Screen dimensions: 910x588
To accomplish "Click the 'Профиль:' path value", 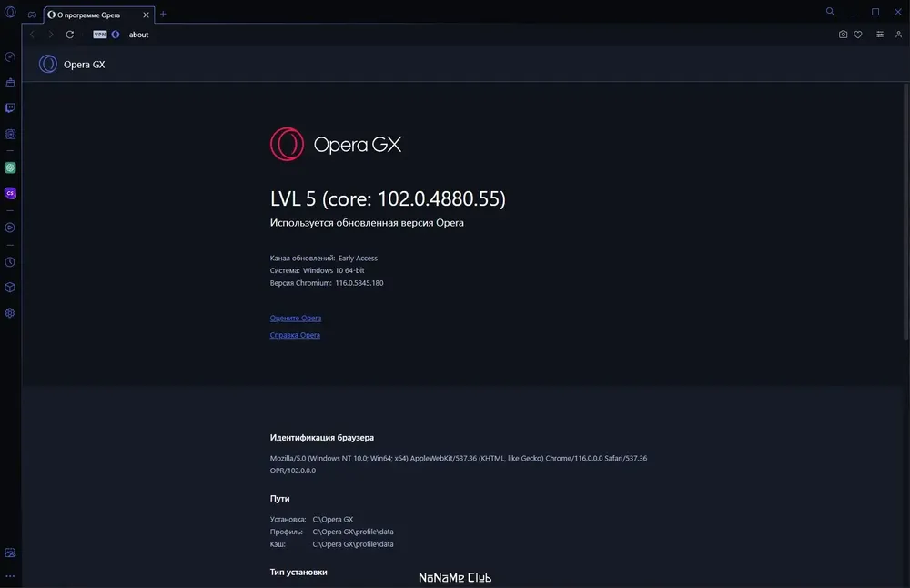I will coord(353,532).
